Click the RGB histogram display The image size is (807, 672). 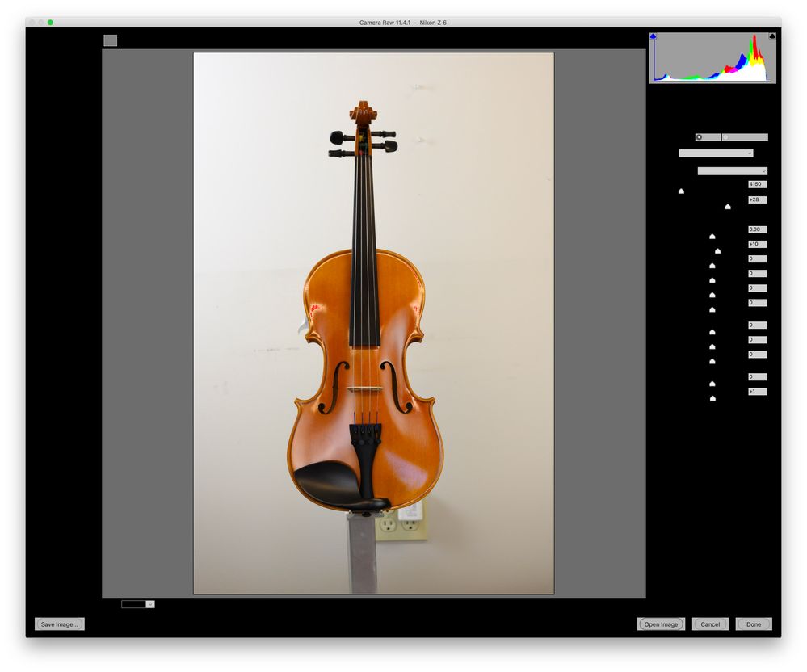712,57
